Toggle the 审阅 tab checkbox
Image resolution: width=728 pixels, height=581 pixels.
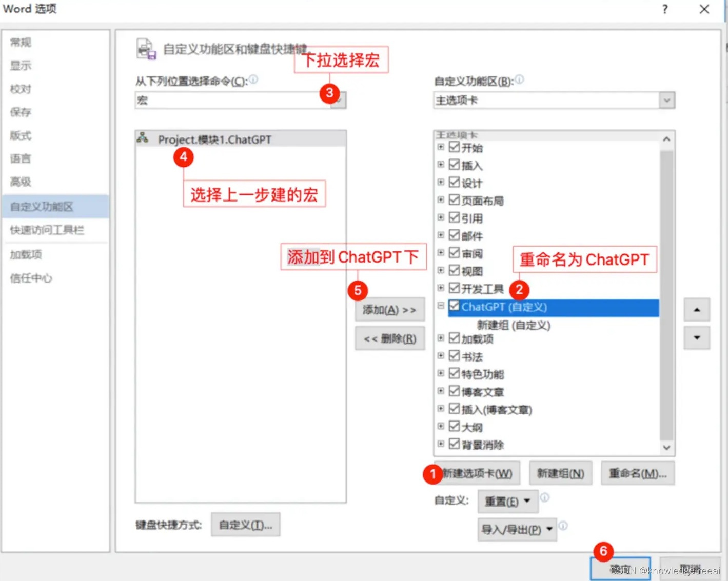[x=454, y=253]
